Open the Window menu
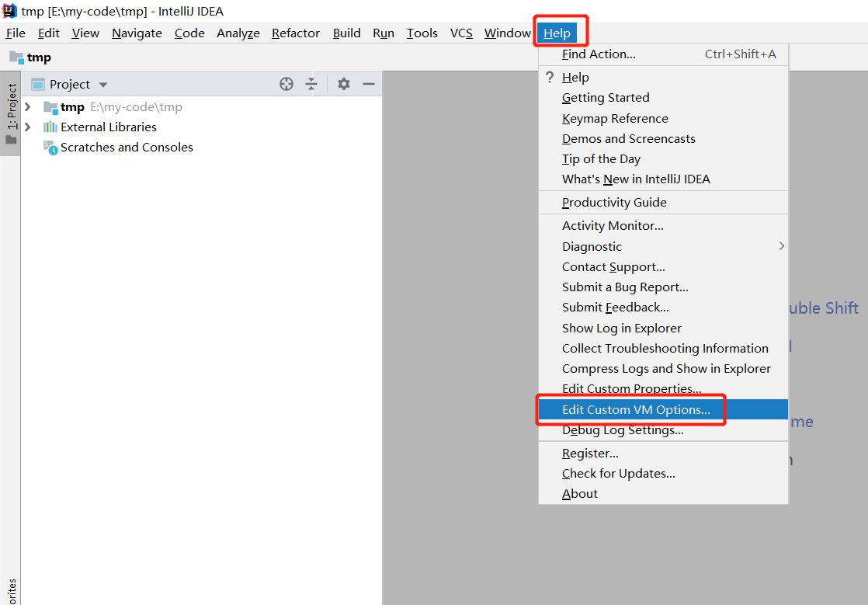This screenshot has height=605, width=868. (x=507, y=33)
